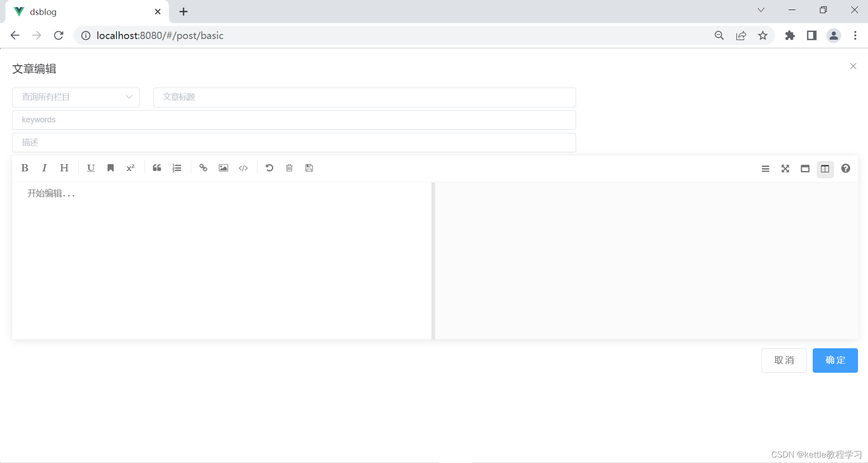The height and width of the screenshot is (463, 868).
Task: Apply underline formatting
Action: (91, 168)
